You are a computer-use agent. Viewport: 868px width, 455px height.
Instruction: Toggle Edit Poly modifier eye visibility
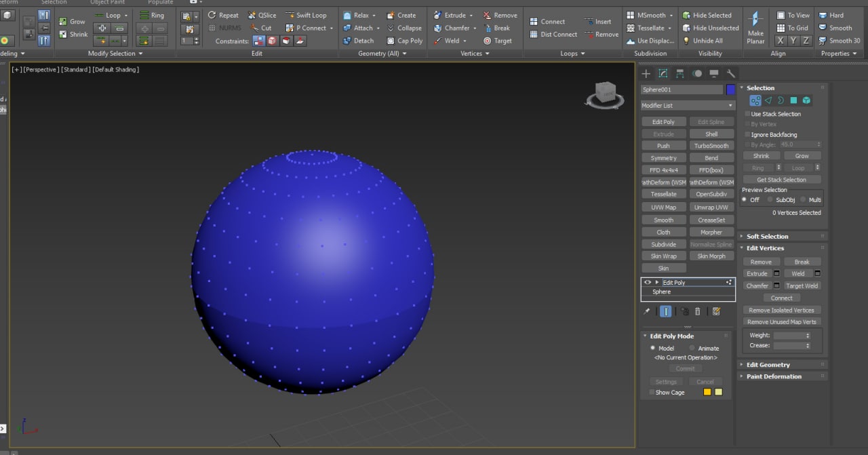(x=648, y=282)
